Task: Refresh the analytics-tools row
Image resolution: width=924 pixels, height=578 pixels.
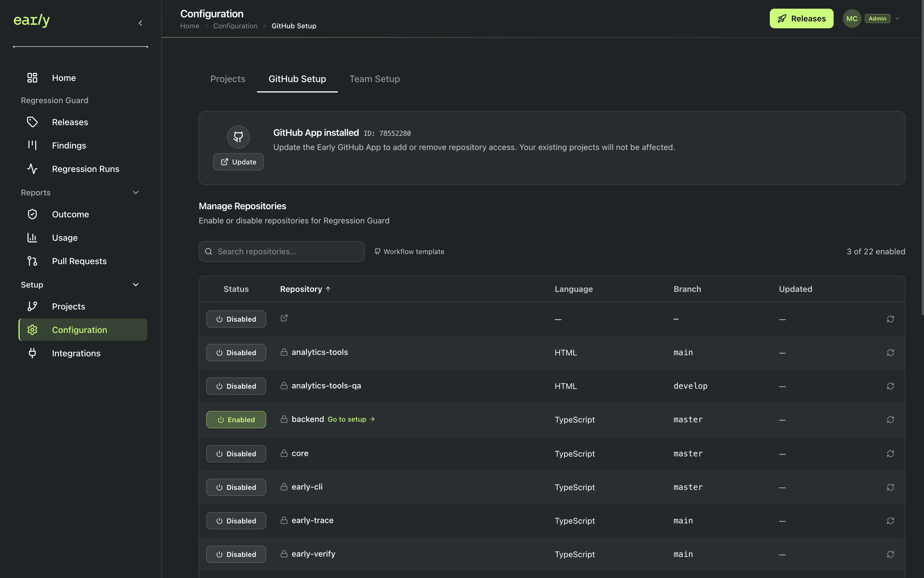Action: [891, 353]
